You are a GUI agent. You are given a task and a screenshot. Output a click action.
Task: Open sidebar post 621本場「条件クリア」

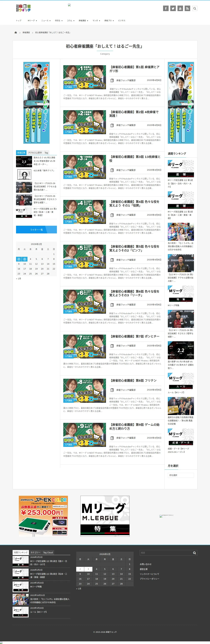[44, 170]
